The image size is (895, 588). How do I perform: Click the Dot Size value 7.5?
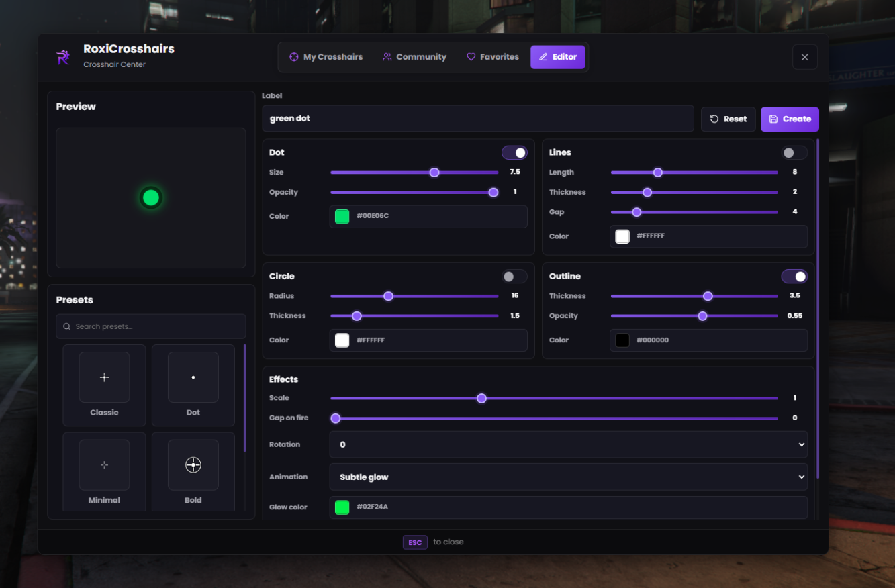515,173
